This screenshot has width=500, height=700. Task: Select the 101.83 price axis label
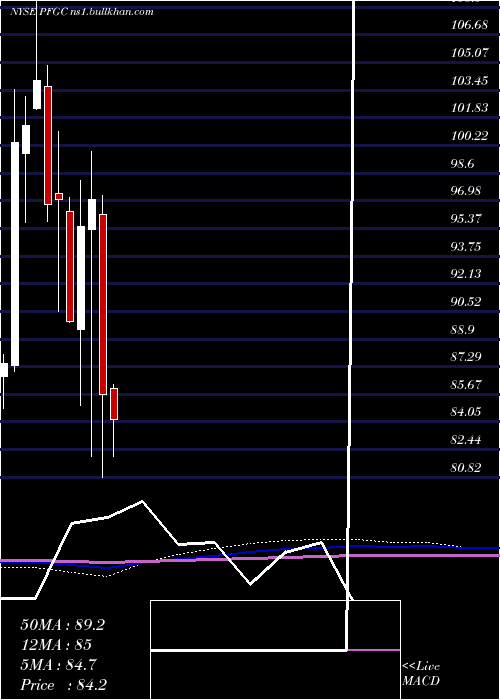click(x=469, y=108)
